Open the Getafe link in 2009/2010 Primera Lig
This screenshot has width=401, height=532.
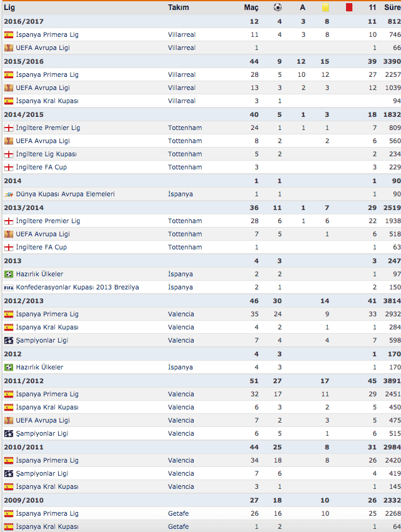click(x=178, y=513)
